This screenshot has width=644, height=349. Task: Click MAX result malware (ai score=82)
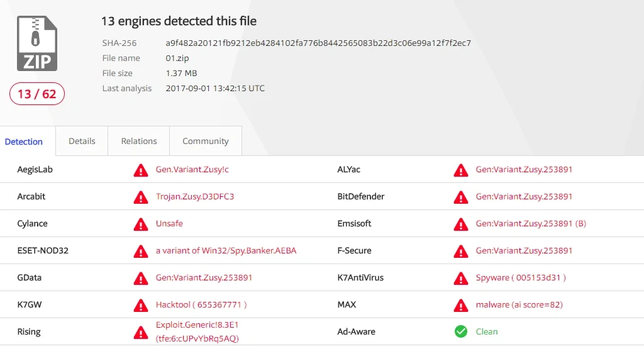point(519,304)
